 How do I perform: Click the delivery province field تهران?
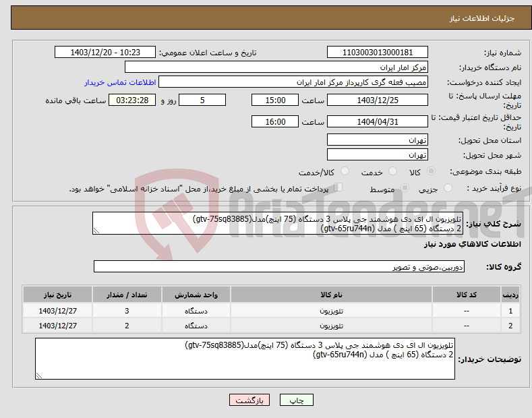pos(378,140)
